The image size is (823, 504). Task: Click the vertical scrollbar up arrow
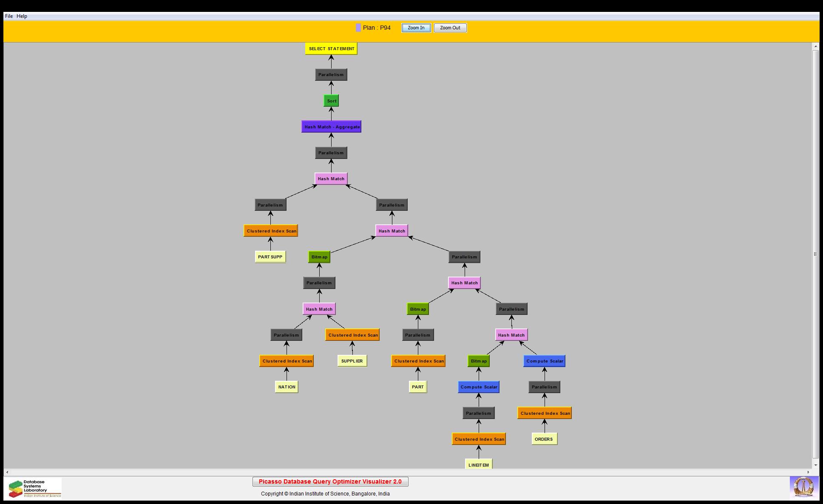point(815,46)
